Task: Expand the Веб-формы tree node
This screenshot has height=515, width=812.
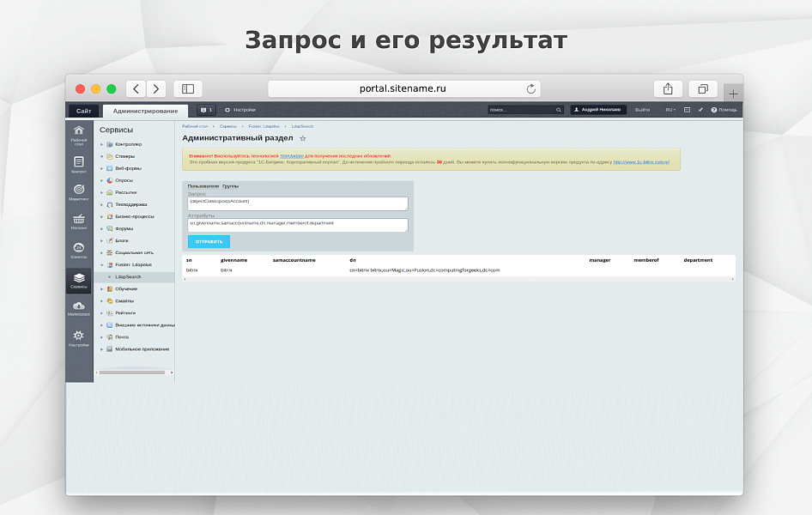Action: pos(101,168)
